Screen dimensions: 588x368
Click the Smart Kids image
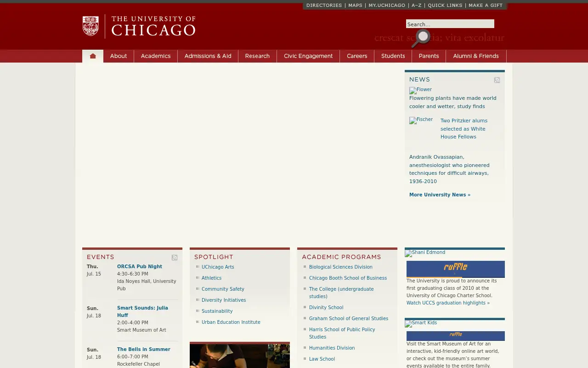[x=421, y=323]
